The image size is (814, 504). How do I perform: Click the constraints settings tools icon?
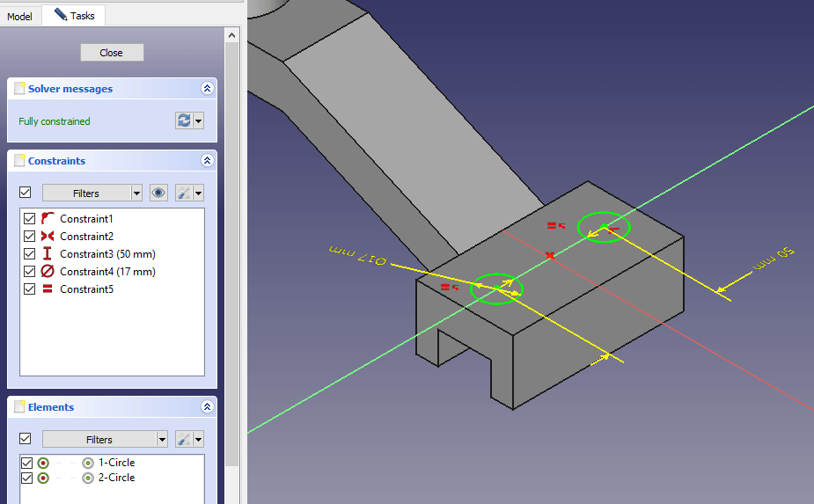(x=184, y=194)
